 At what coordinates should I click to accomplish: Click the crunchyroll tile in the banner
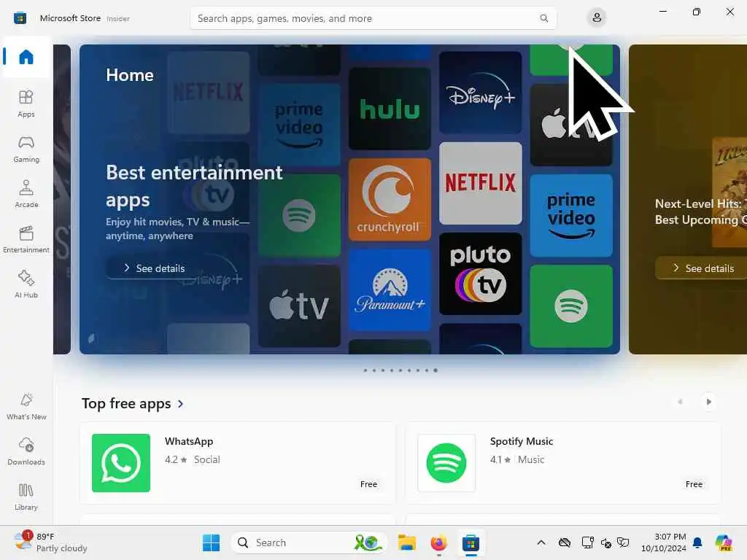(390, 200)
